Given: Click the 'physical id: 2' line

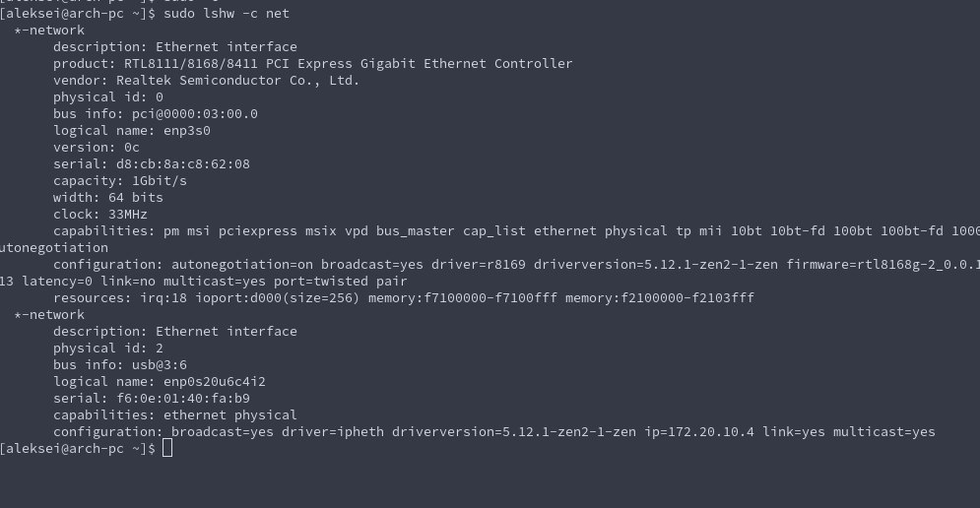Looking at the screenshot, I should pyautogui.click(x=108, y=349).
